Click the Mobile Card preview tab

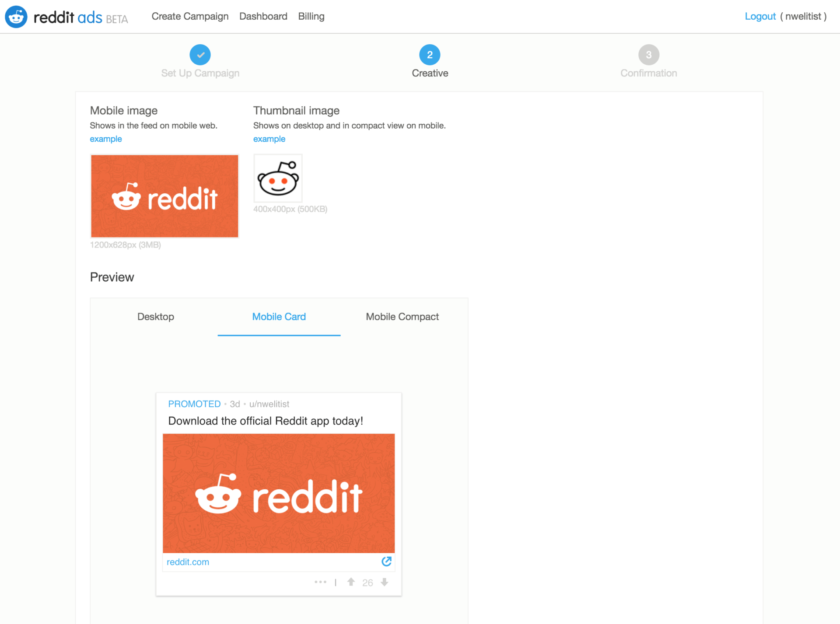279,317
